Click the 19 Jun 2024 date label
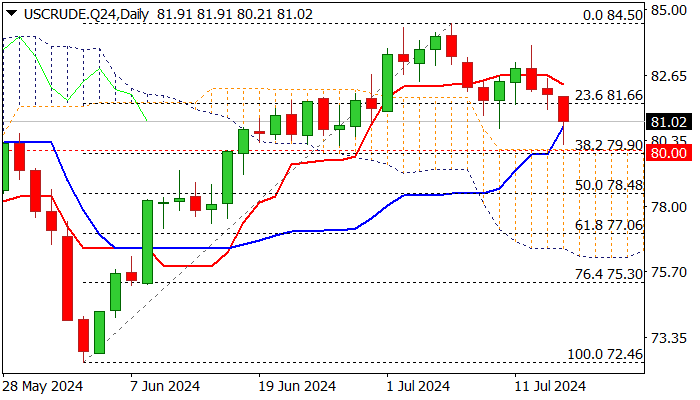 click(x=297, y=386)
